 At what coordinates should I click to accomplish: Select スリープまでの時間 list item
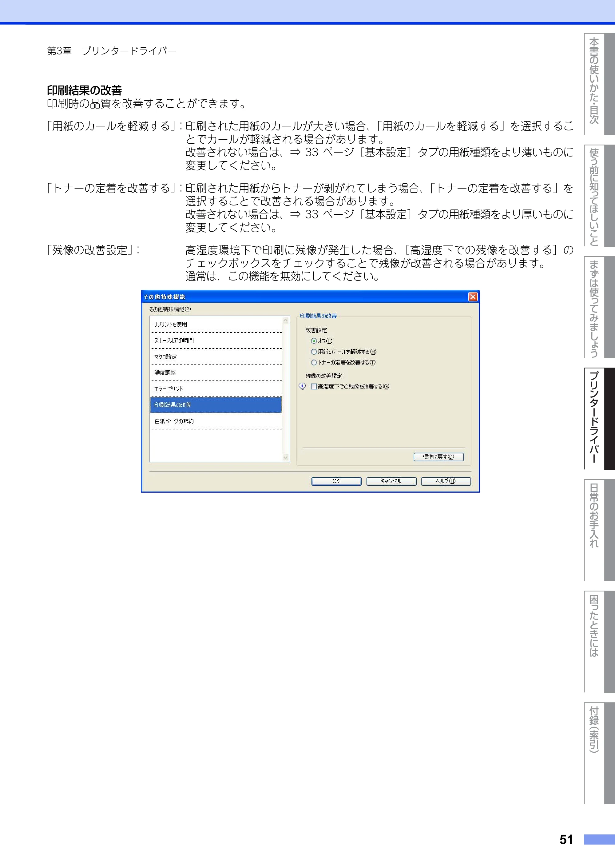pyautogui.click(x=216, y=340)
